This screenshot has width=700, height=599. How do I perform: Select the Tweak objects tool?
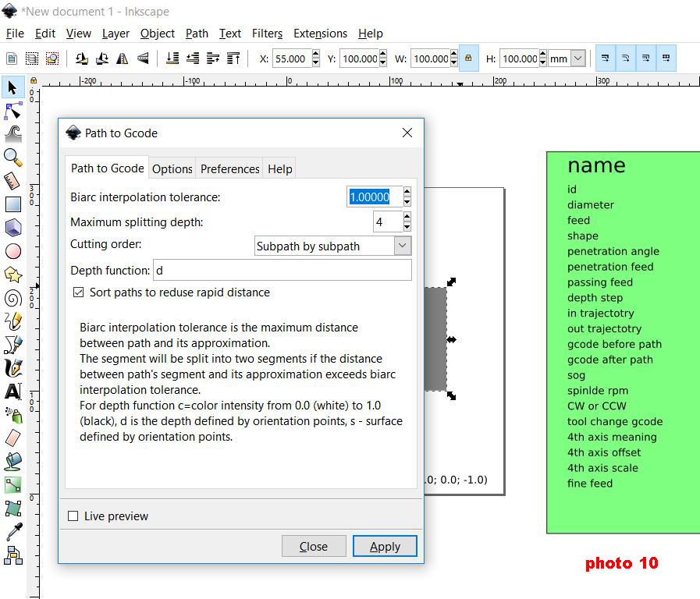point(13,134)
